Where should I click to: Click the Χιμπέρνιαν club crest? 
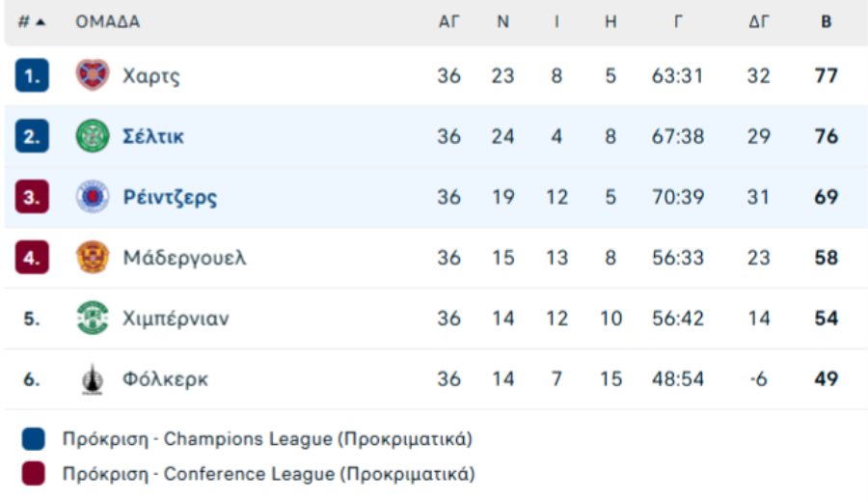tap(93, 318)
